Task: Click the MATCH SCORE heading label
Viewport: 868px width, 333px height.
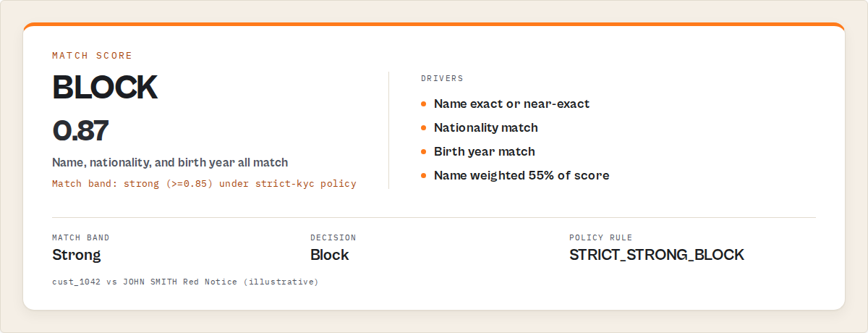Action: tap(92, 56)
